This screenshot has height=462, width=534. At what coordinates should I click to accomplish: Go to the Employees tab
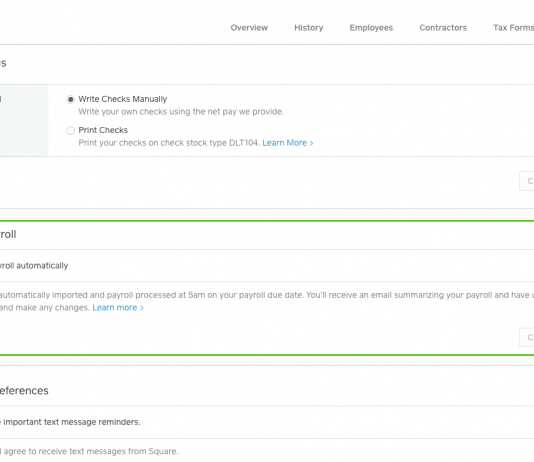click(371, 28)
